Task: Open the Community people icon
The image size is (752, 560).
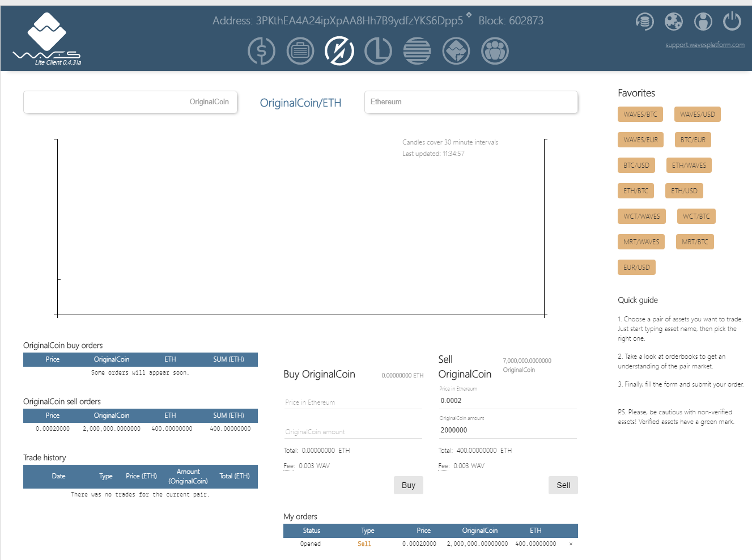Action: coord(495,51)
